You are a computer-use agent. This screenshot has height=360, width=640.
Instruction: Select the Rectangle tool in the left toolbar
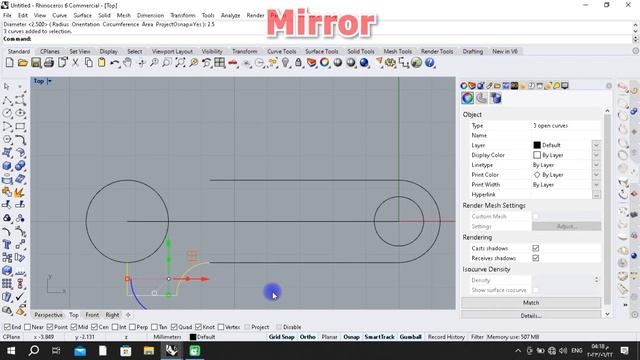coord(20,126)
